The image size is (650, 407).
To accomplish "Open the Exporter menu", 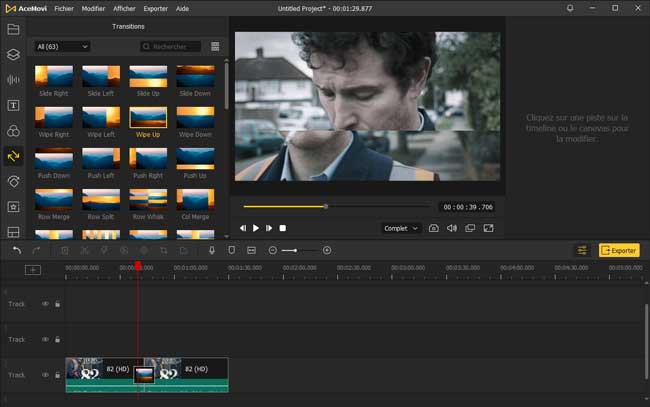I will pos(155,8).
